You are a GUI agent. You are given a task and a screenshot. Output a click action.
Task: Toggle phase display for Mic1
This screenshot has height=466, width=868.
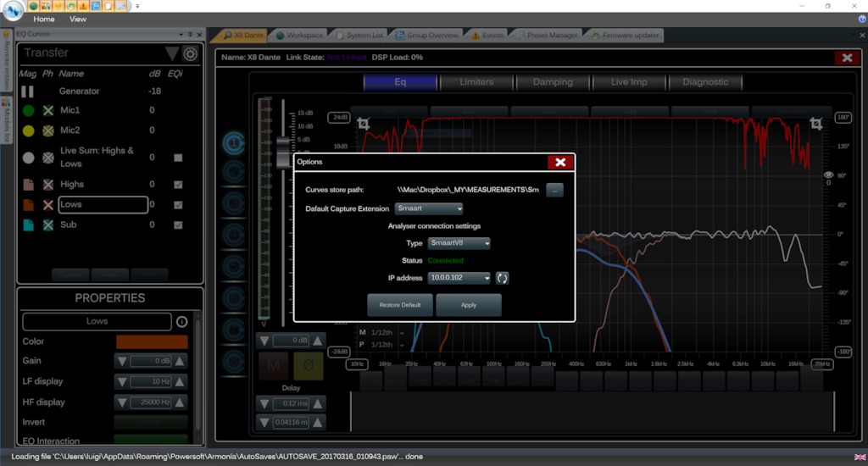[x=48, y=111]
